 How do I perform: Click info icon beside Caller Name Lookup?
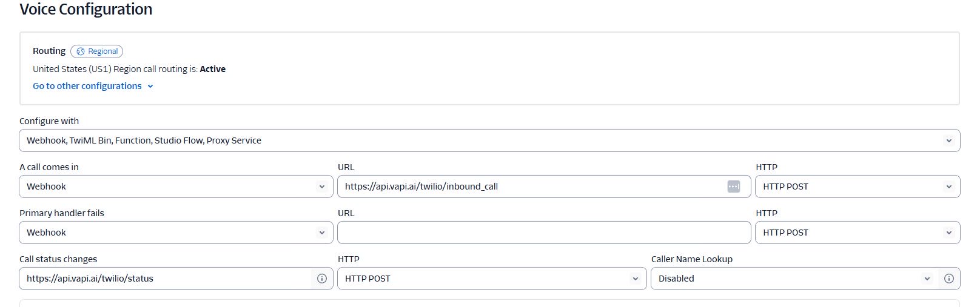tap(949, 279)
